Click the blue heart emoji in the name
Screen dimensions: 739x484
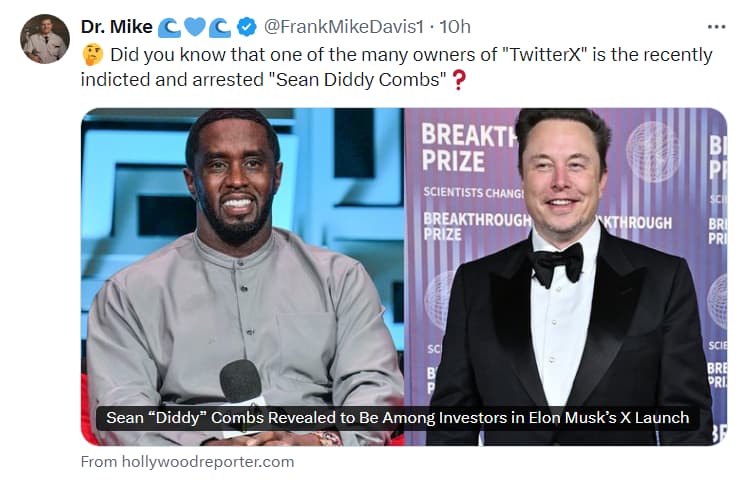click(x=194, y=27)
